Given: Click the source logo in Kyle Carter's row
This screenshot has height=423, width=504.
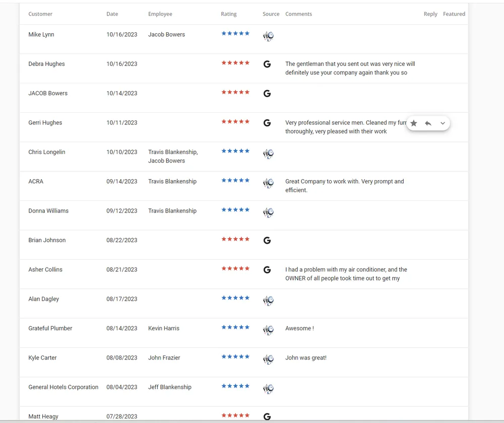Looking at the screenshot, I should tap(268, 359).
